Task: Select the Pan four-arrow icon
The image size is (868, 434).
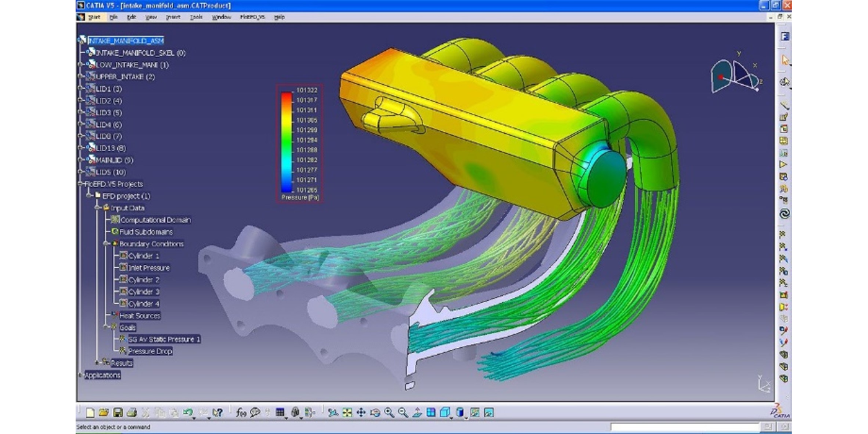Action: [361, 412]
